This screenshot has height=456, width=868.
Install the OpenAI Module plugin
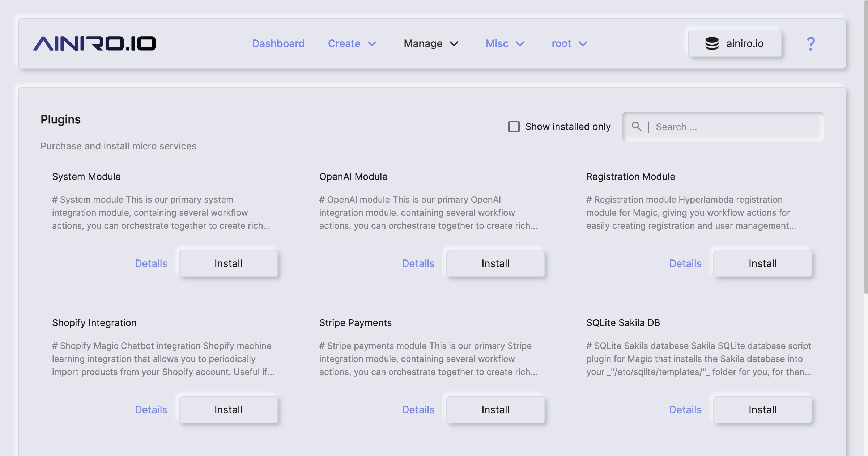495,263
